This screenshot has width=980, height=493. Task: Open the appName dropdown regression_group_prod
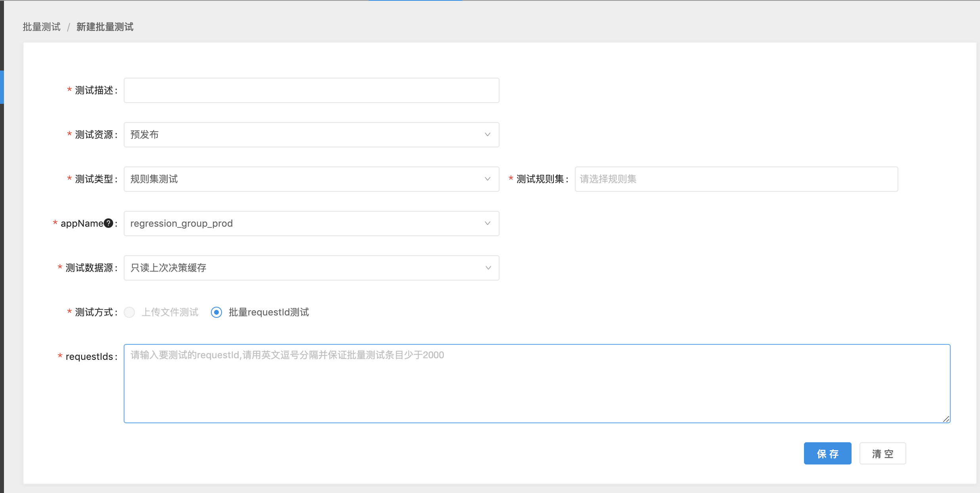311,224
